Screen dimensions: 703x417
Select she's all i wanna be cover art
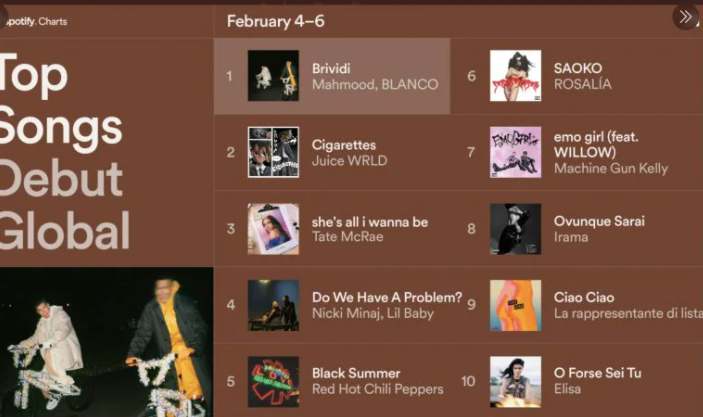click(x=273, y=229)
